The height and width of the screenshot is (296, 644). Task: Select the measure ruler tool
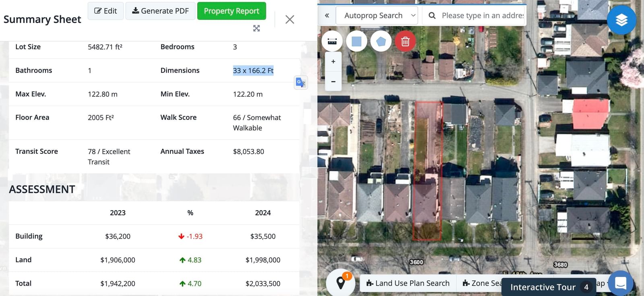pos(332,41)
